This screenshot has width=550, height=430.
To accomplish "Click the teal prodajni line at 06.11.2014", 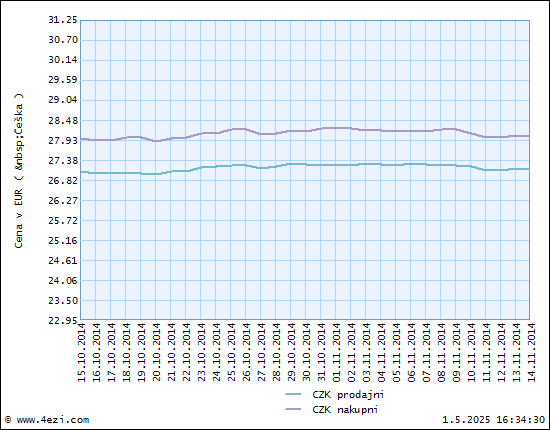I will pos(411,164).
